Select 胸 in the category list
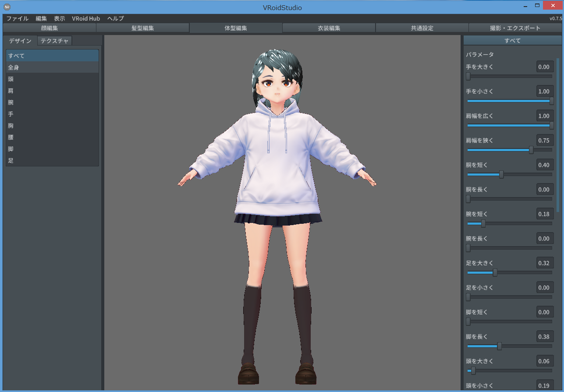 tap(52, 126)
